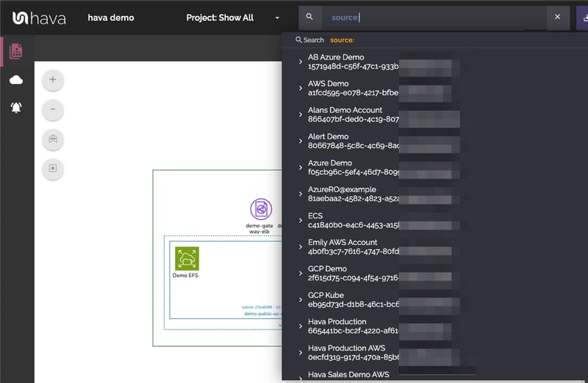Click the demo-public subnet label
The height and width of the screenshot is (383, 588).
tap(262, 314)
